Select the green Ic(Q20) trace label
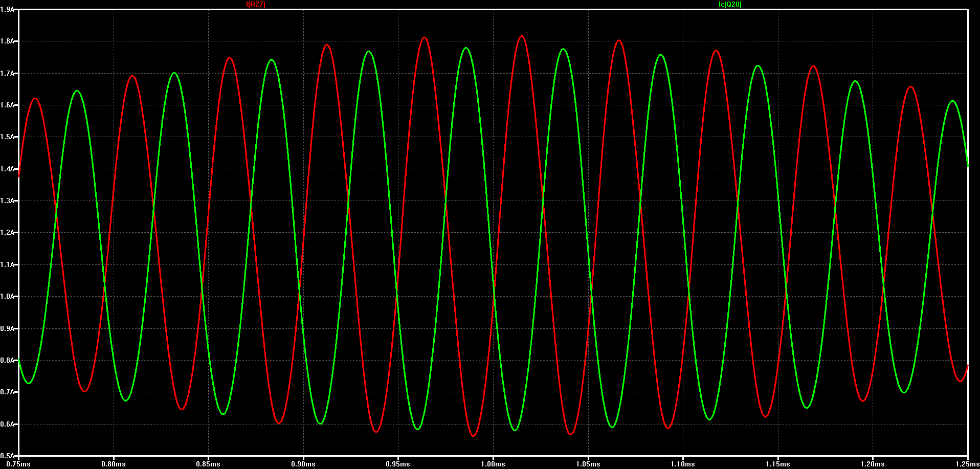The width and height of the screenshot is (980, 469). [730, 4]
